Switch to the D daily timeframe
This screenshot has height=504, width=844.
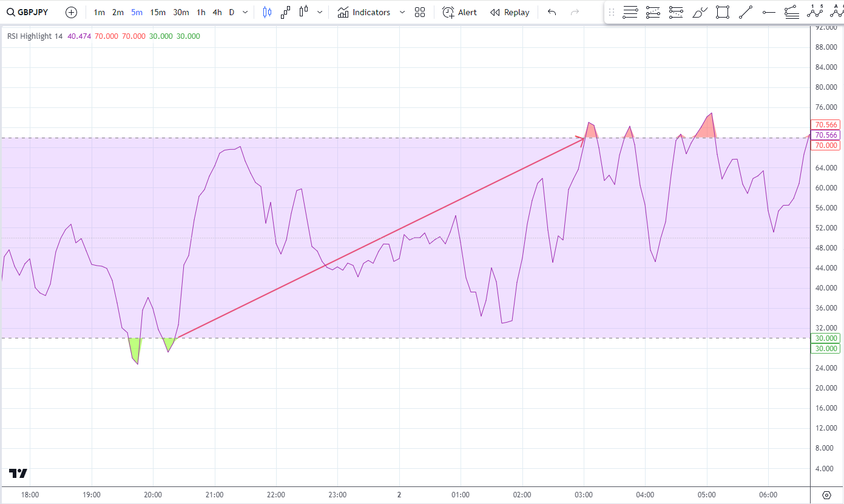[232, 12]
